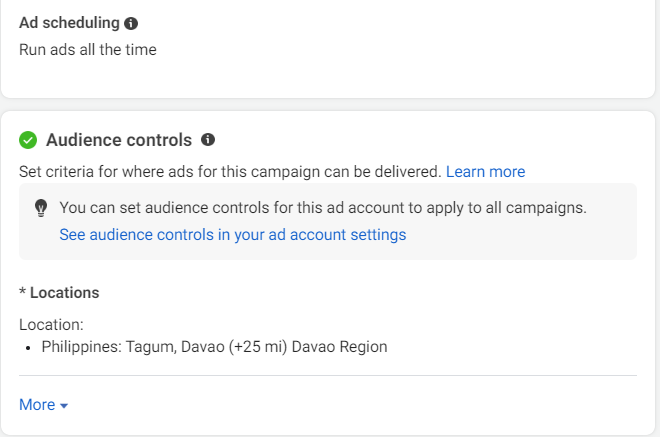Open See audience controls in ad account settings
Screen dimensions: 660x437
tap(232, 235)
